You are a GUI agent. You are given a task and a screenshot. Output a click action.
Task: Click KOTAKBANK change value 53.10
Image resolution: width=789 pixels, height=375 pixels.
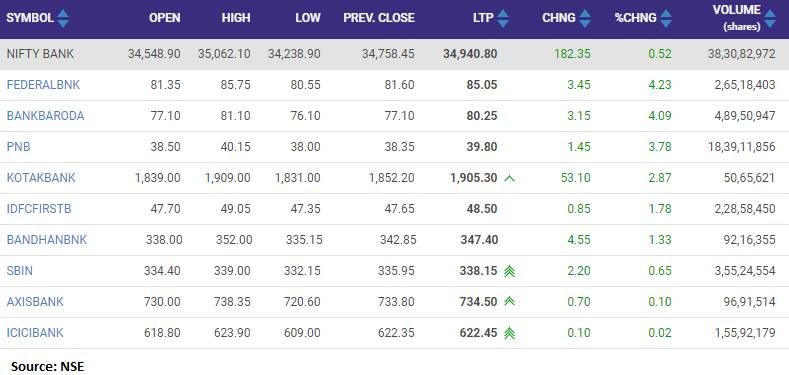[x=576, y=178]
